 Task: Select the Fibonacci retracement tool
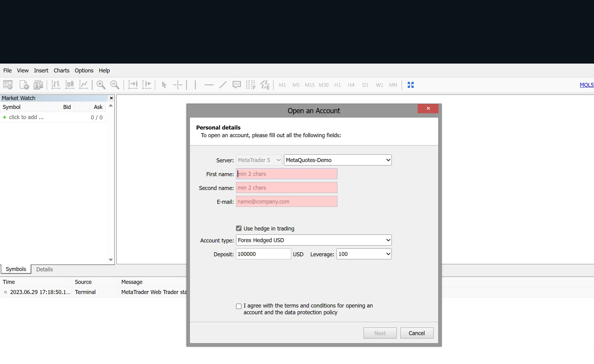tap(251, 85)
